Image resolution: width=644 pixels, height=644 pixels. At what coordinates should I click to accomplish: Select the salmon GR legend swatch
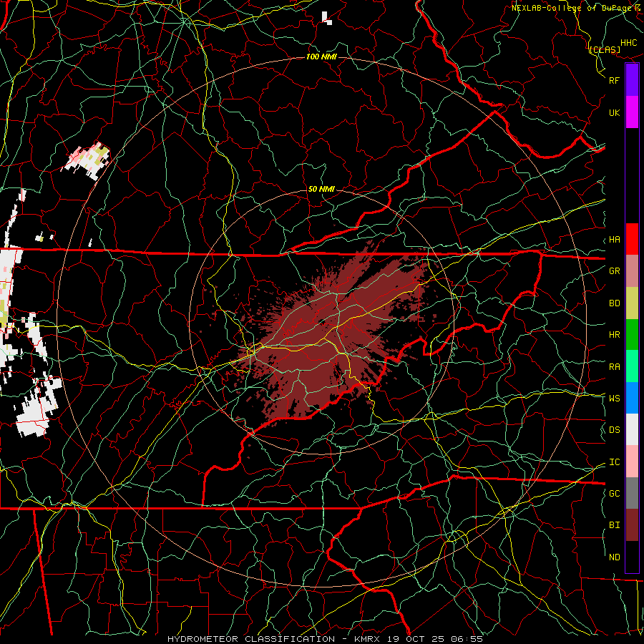click(632, 271)
